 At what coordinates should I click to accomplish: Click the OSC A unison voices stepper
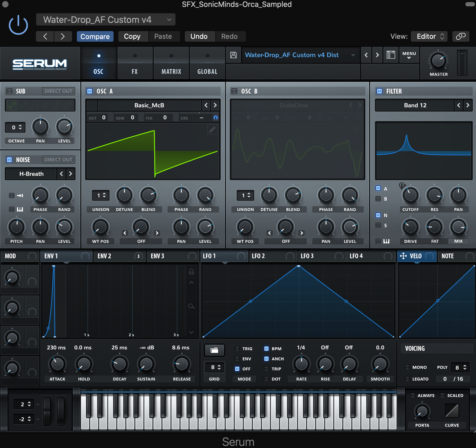click(101, 196)
